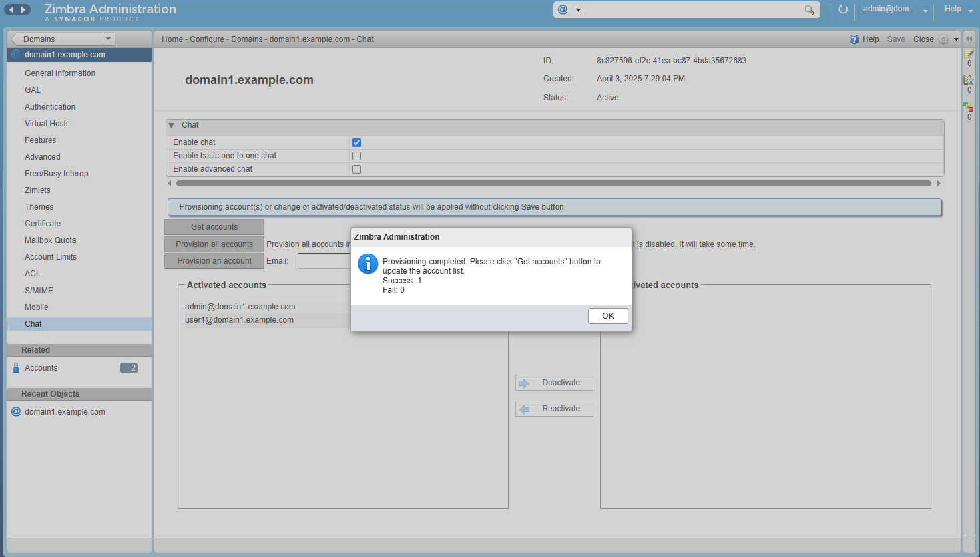Image resolution: width=980 pixels, height=557 pixels.
Task: Open the Help menu dropdown at top
Action: point(971,11)
